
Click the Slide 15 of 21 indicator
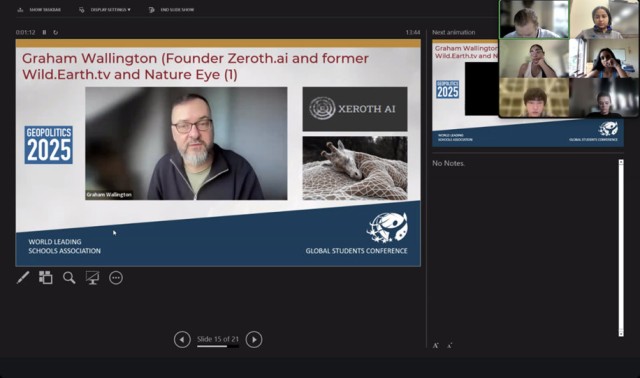coord(218,339)
